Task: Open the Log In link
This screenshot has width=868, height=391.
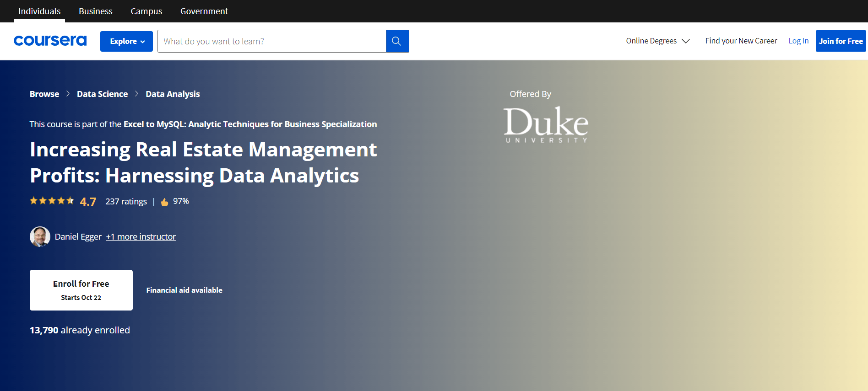Action: [x=798, y=41]
